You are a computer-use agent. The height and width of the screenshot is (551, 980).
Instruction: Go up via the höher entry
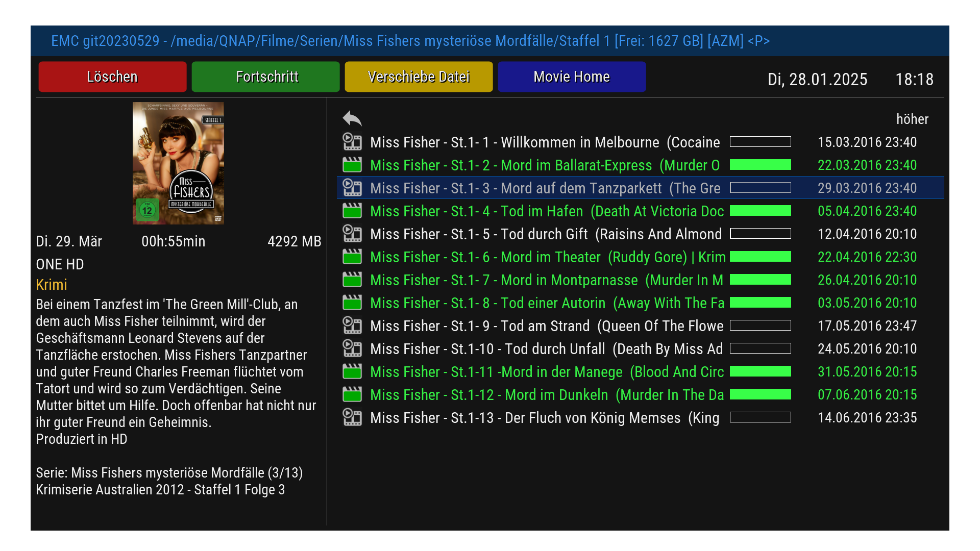point(912,119)
